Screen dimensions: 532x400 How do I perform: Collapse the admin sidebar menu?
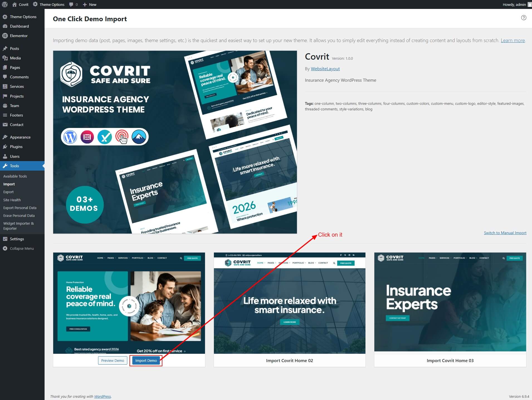click(18, 248)
